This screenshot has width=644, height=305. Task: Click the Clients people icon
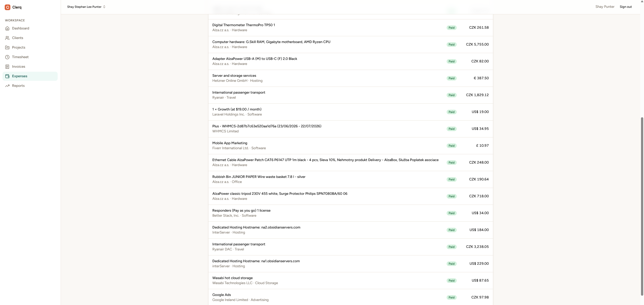(7, 38)
